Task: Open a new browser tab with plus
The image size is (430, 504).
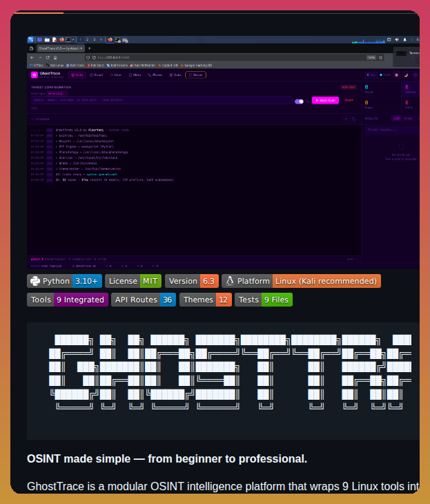Action: click(90, 48)
